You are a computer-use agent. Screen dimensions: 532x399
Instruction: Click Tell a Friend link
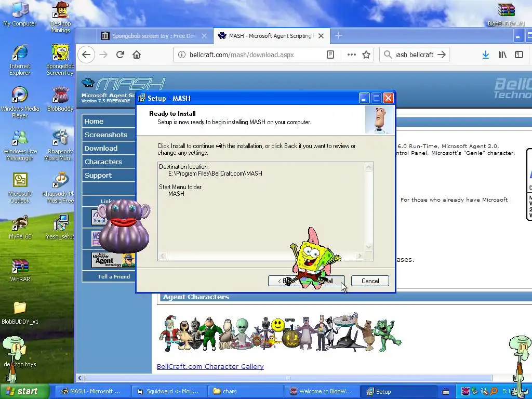click(114, 276)
